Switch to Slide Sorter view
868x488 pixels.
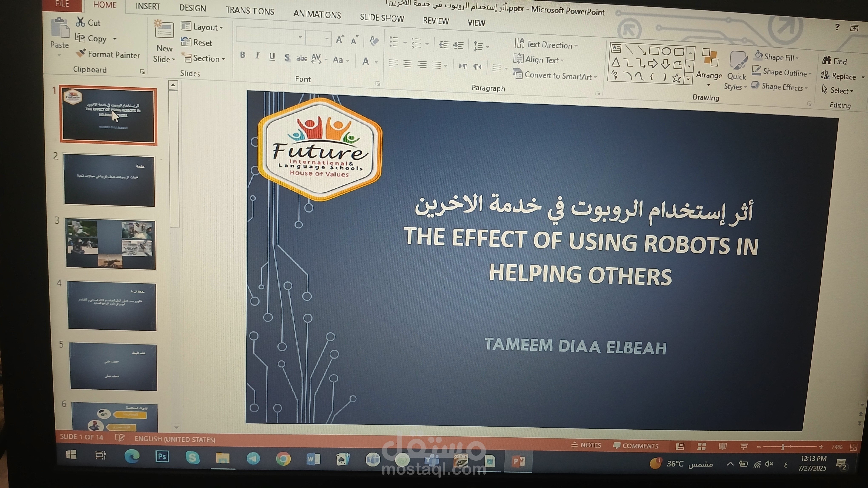coord(702,446)
